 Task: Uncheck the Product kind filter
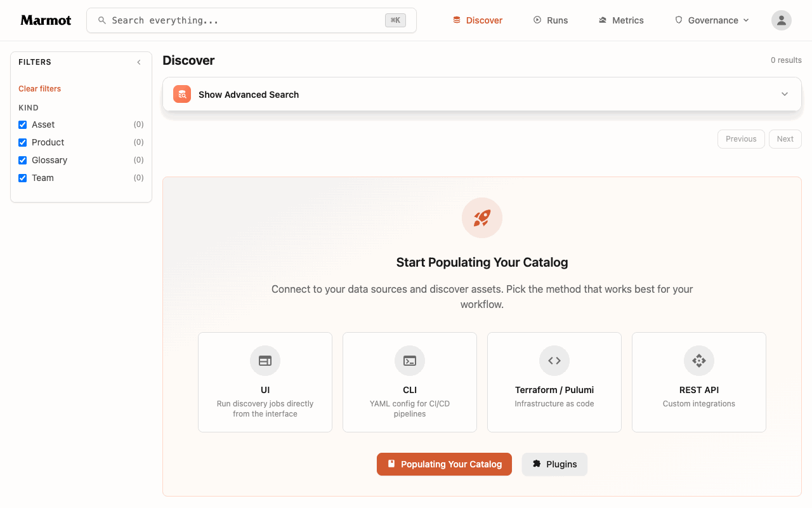[23, 142]
